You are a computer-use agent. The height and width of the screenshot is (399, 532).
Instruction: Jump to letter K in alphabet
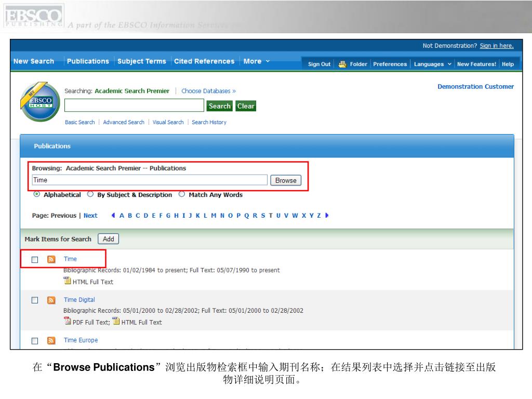198,216
